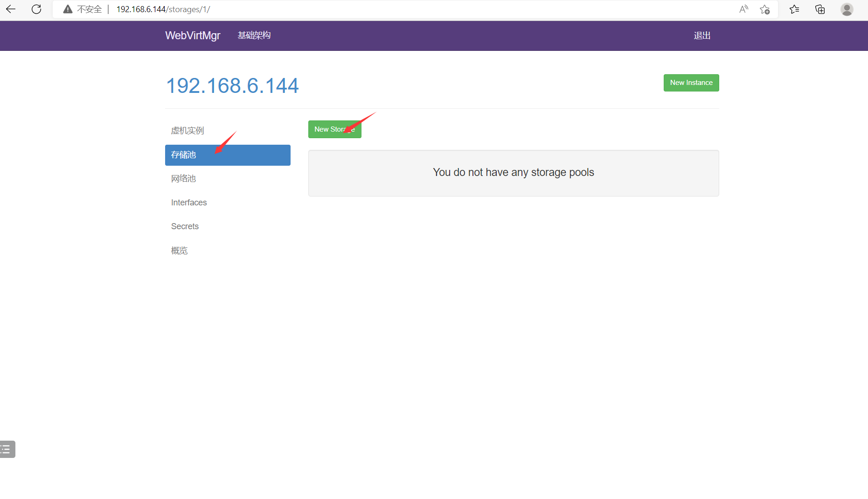Log out via the 退出 link

point(702,35)
